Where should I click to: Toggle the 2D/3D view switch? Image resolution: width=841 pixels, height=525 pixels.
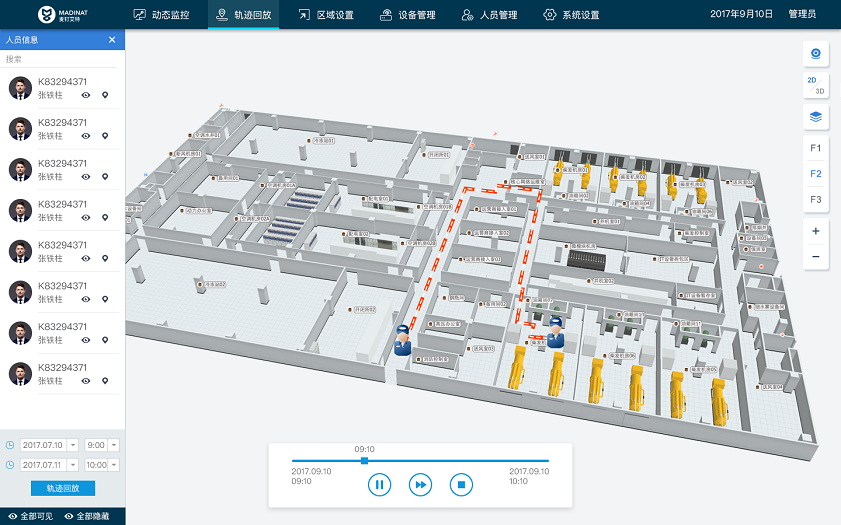click(x=816, y=85)
